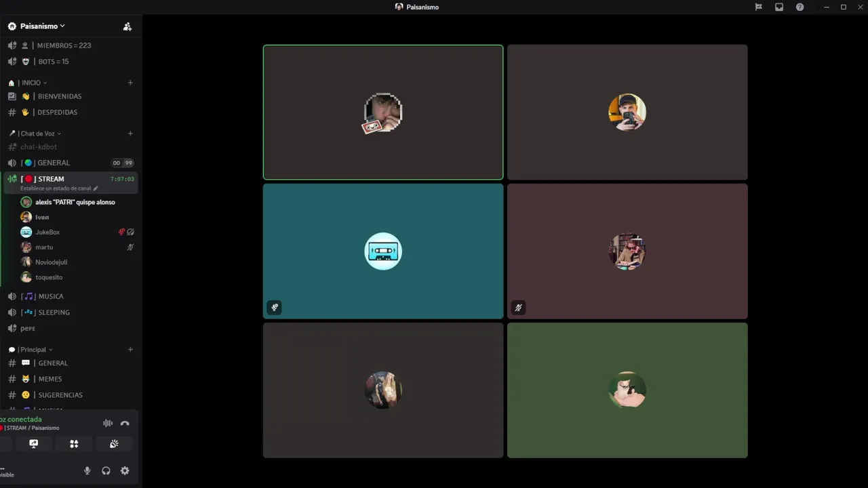The image size is (868, 488).
Task: Click the 7:07:03 stream timer
Action: tap(122, 179)
